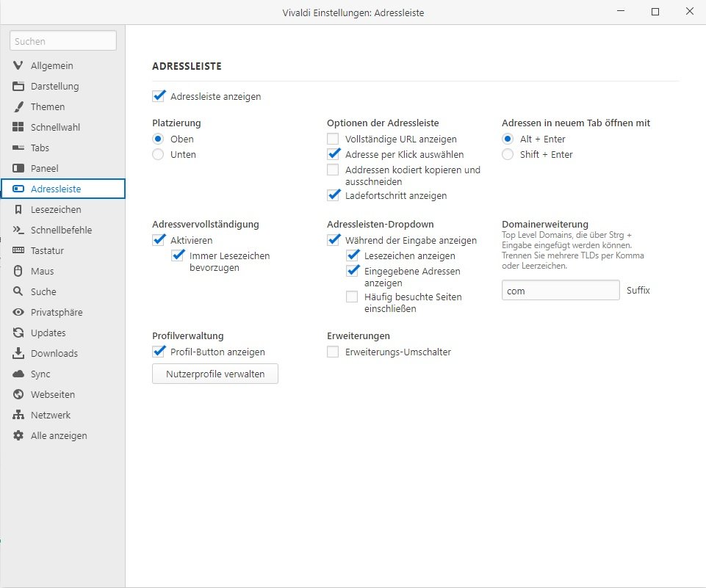Toggle Adressleiste anzeigen checkbox
The image size is (706, 588).
159,96
